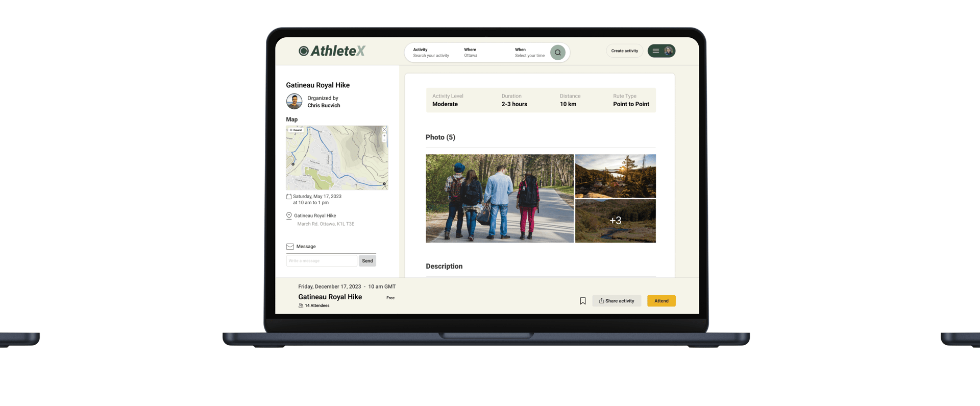Click the organizer name Chris Bucvich
The height and width of the screenshot is (406, 980).
tap(324, 105)
